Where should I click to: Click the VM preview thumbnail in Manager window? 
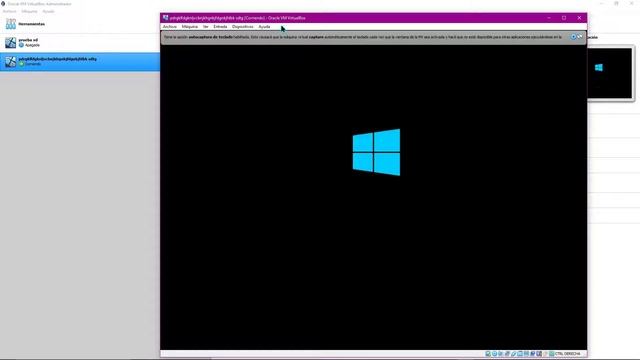[610, 73]
